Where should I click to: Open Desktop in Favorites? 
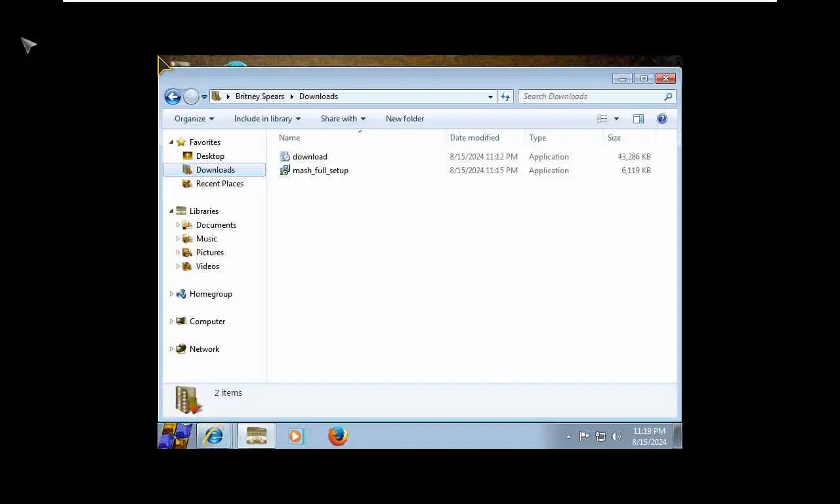pyautogui.click(x=210, y=156)
